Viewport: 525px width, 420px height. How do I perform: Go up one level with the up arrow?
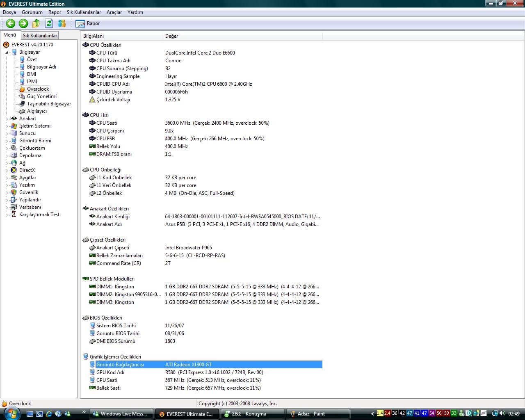36,23
